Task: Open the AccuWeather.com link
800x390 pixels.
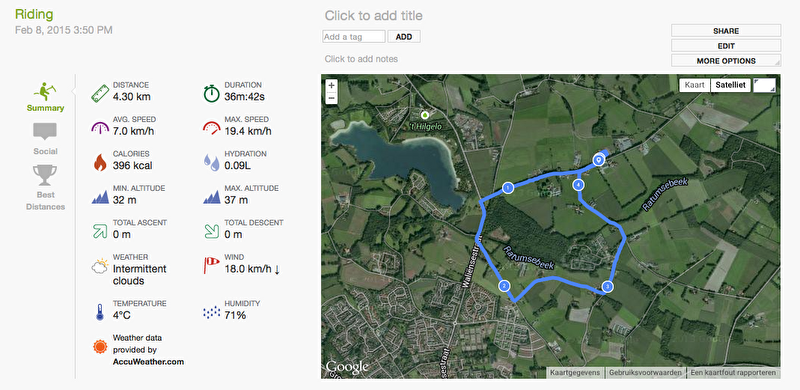Action: [x=148, y=362]
